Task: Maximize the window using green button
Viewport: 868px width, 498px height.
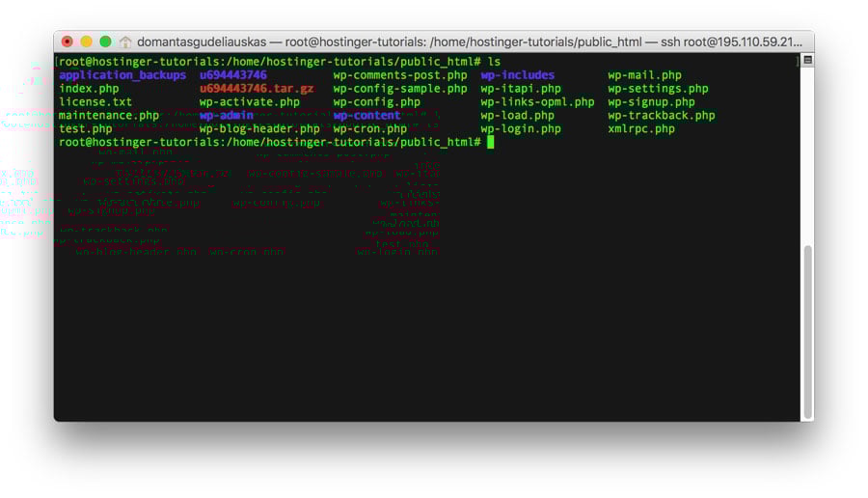Action: tap(105, 41)
